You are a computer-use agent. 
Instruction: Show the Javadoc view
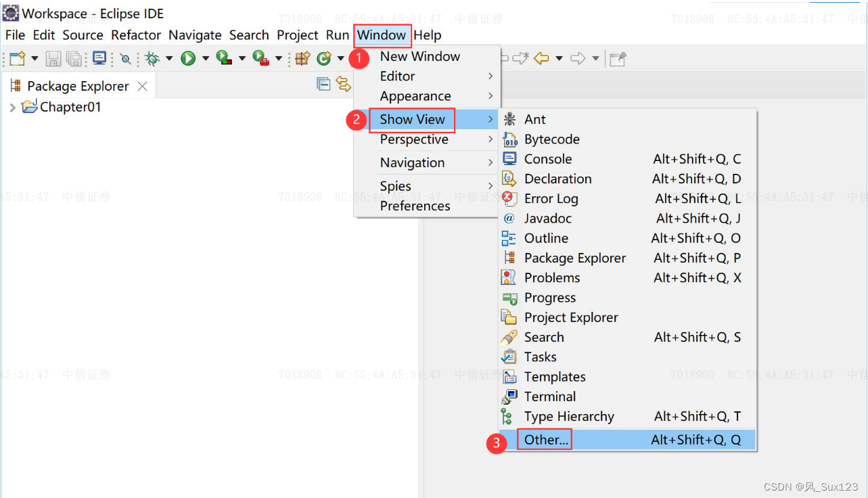pyautogui.click(x=627, y=219)
